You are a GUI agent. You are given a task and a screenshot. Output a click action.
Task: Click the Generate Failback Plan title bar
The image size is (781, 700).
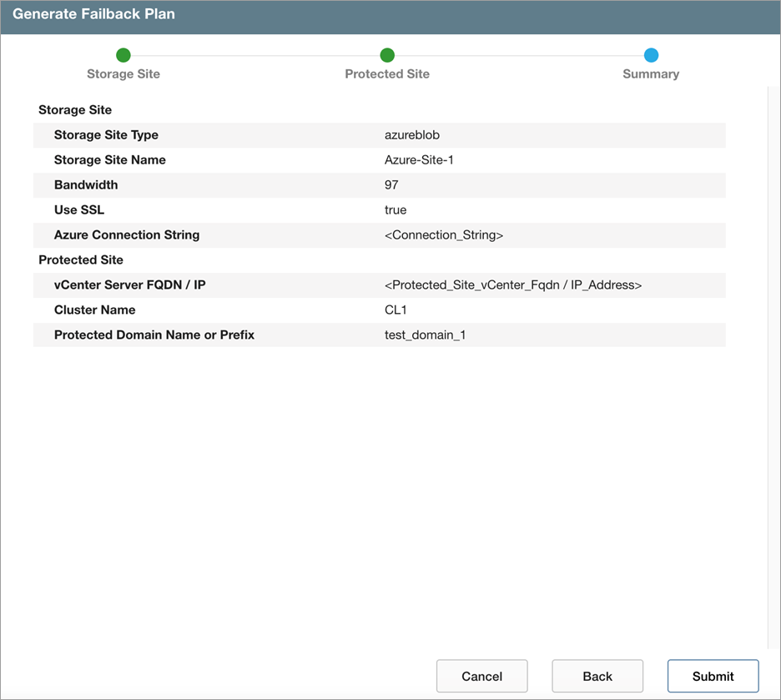tap(390, 16)
